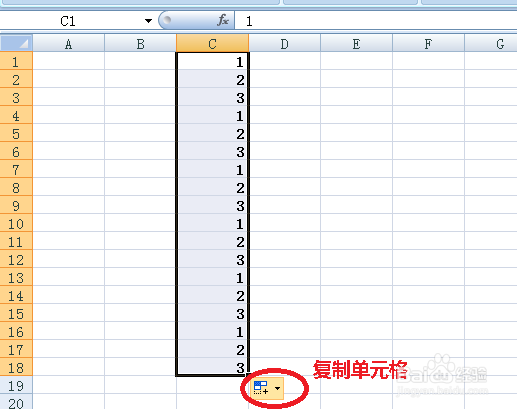The image size is (517, 409).
Task: Select column A header
Action: click(68, 44)
